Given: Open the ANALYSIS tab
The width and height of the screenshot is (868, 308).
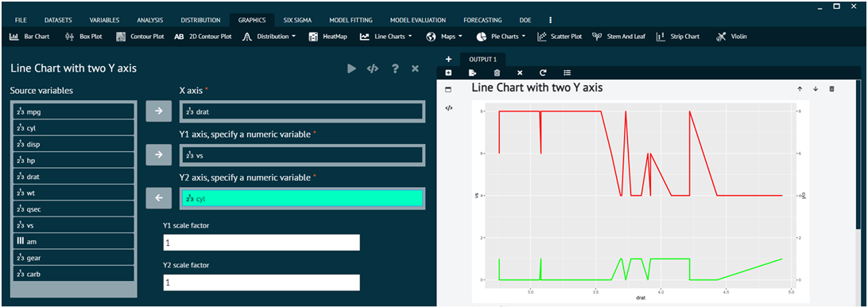Looking at the screenshot, I should [150, 20].
